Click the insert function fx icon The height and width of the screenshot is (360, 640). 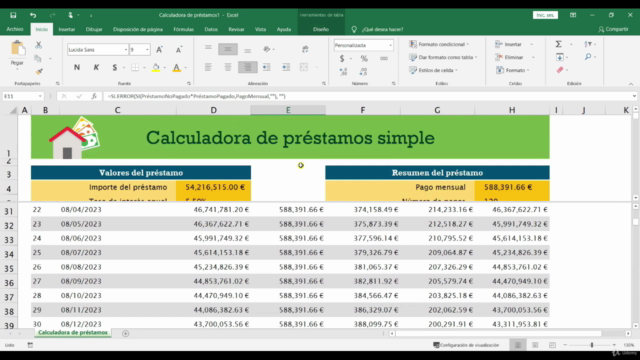[x=94, y=96]
